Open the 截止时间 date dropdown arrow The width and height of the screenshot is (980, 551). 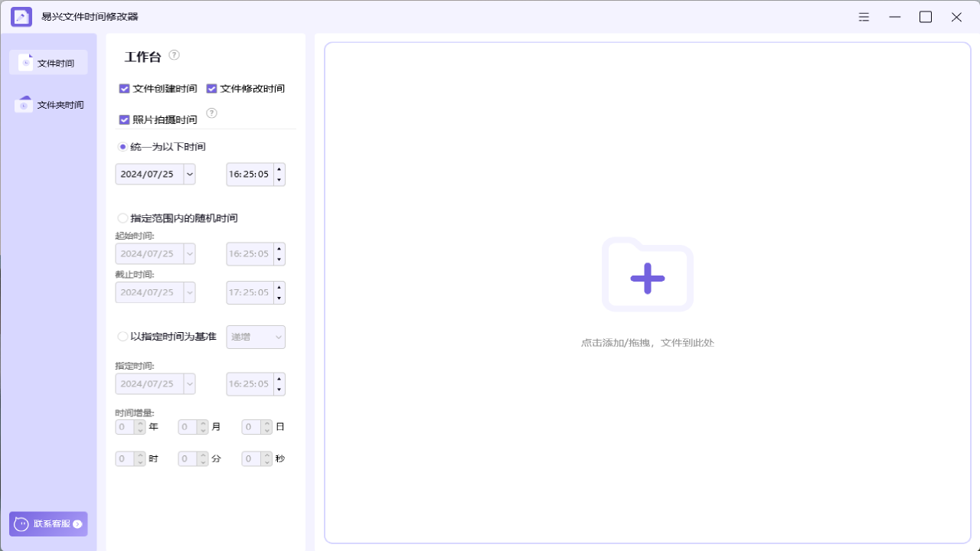click(x=190, y=292)
